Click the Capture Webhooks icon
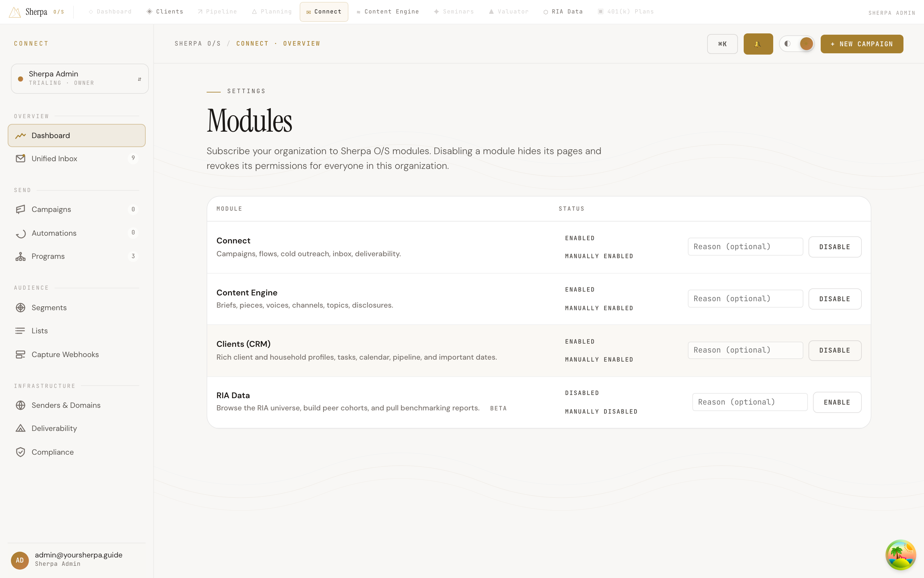 (21, 355)
